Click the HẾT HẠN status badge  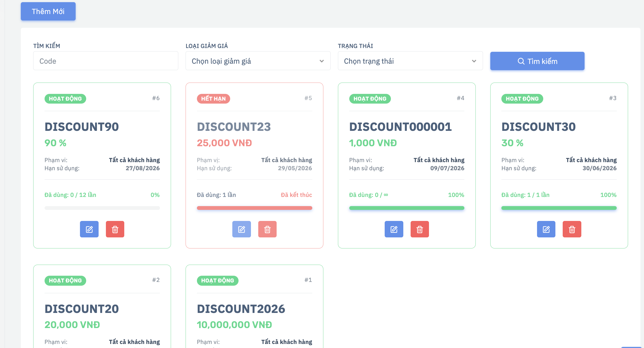[213, 99]
